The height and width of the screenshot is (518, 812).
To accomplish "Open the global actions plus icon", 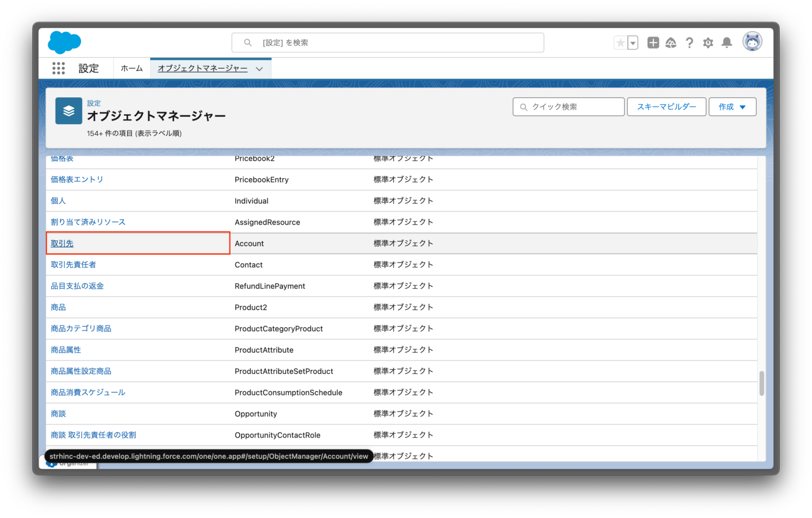I will point(653,43).
